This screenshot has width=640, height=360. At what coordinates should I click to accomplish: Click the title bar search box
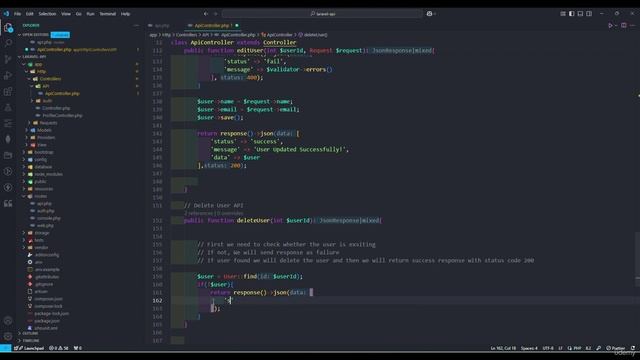pos(322,13)
